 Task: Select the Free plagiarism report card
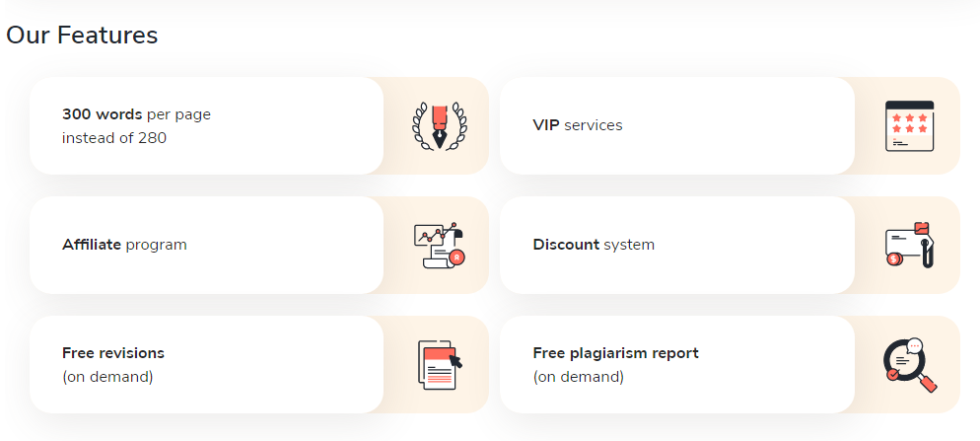click(x=730, y=365)
